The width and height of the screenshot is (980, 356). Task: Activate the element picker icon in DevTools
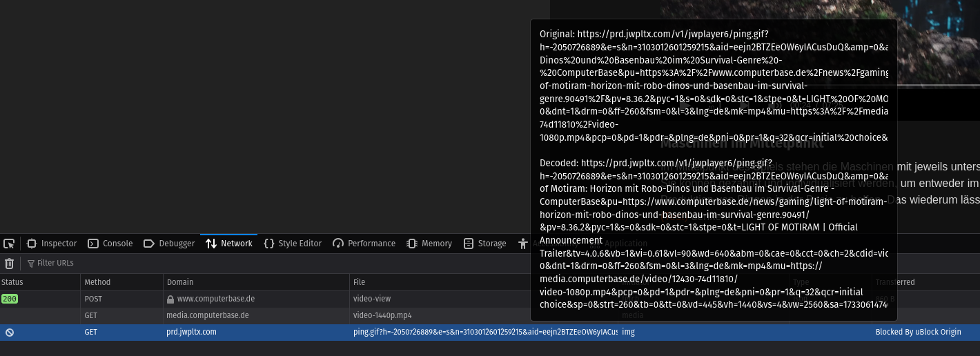coord(9,244)
